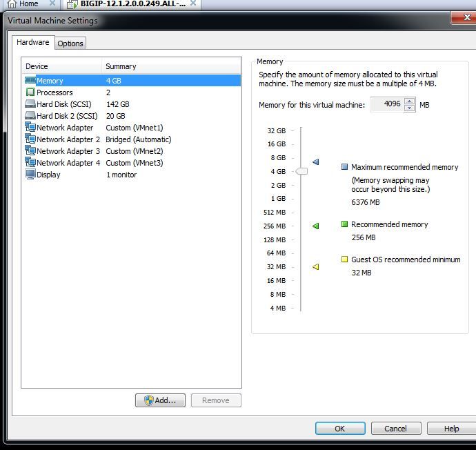The height and width of the screenshot is (450, 476).
Task: Click the 256 MB slider label
Action: tap(275, 226)
